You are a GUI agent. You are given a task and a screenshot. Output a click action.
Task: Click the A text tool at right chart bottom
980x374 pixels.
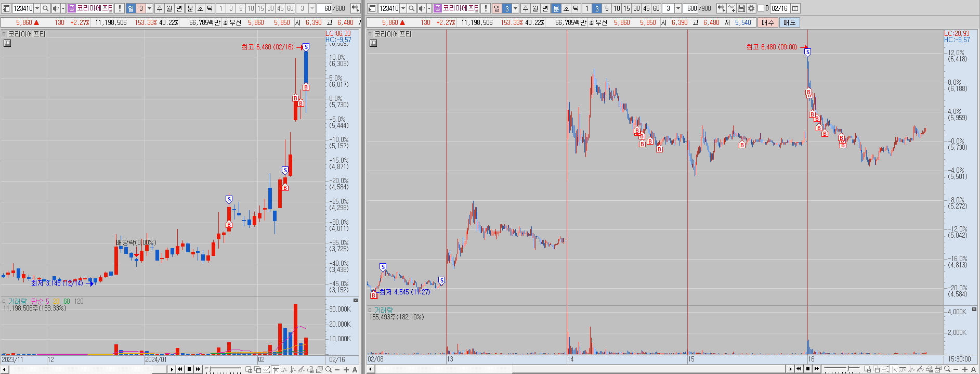tap(974, 369)
